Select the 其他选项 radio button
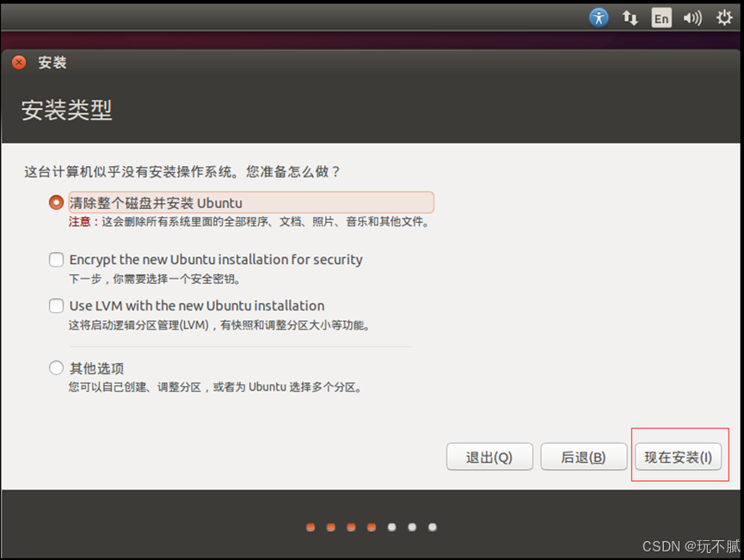 [56, 368]
